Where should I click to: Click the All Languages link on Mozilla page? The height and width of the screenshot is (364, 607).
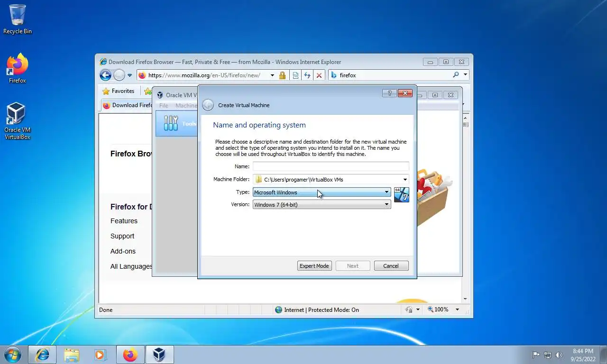pyautogui.click(x=131, y=266)
